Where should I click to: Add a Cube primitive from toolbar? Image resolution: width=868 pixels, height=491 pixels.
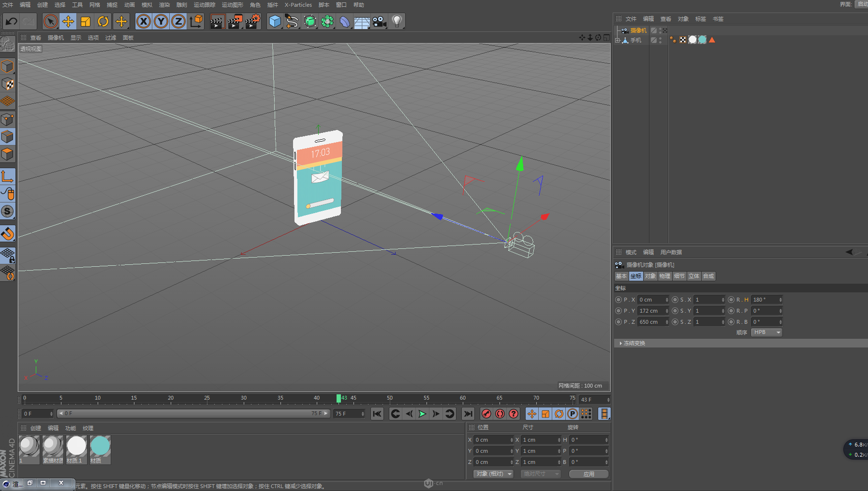[x=275, y=21]
